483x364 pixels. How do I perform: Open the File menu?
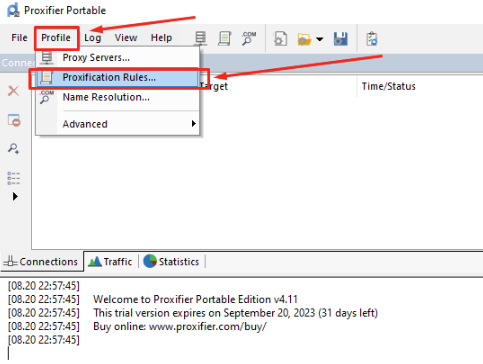(19, 38)
